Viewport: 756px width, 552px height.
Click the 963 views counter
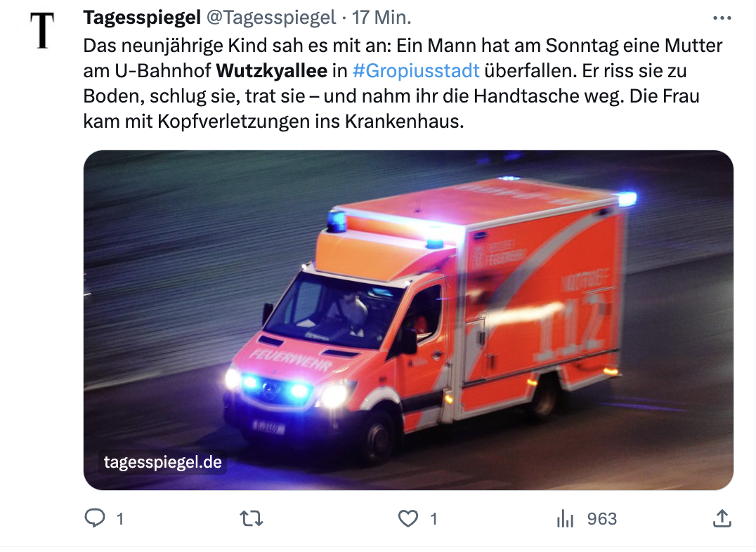(x=601, y=519)
